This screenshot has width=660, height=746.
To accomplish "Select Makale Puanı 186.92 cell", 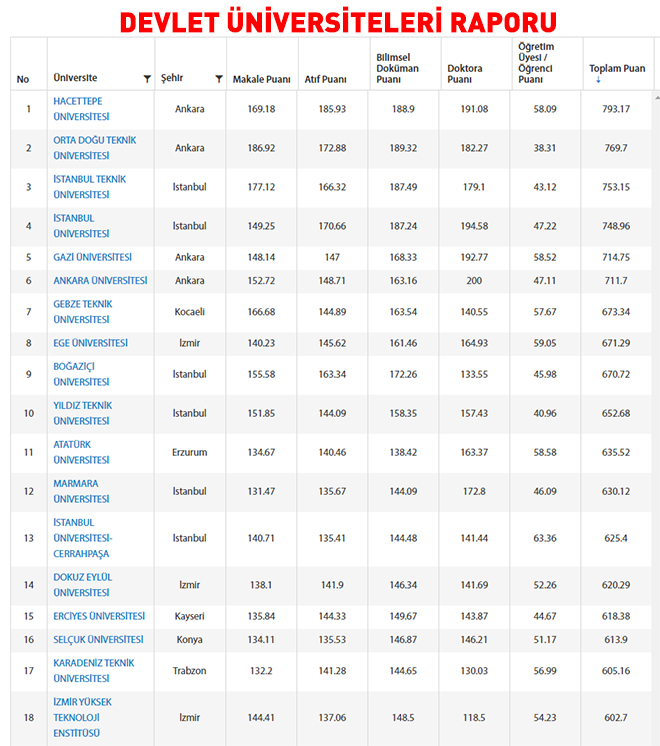I will pyautogui.click(x=261, y=148).
